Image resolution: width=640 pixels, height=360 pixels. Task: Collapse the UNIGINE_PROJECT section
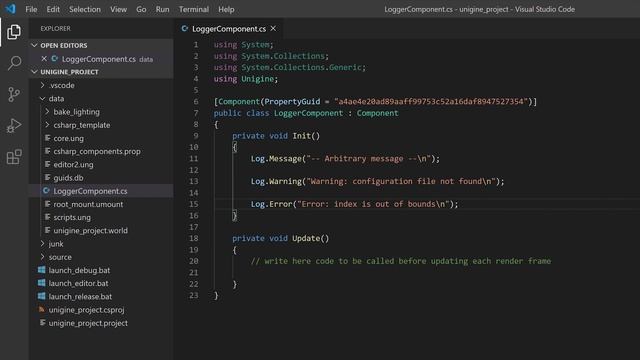[34, 72]
